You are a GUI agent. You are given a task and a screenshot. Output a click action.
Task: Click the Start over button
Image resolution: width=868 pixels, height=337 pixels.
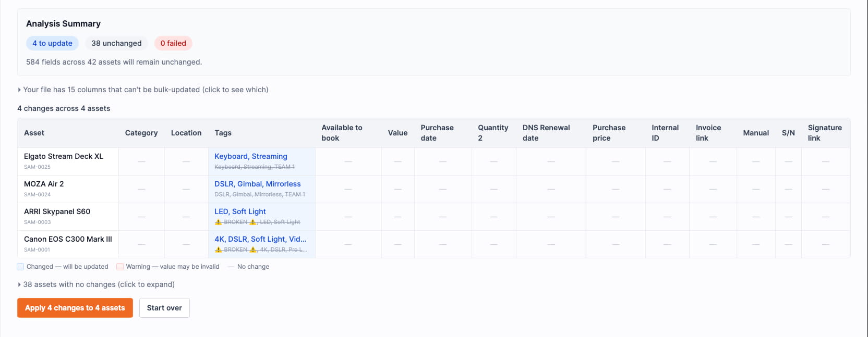pyautogui.click(x=164, y=308)
